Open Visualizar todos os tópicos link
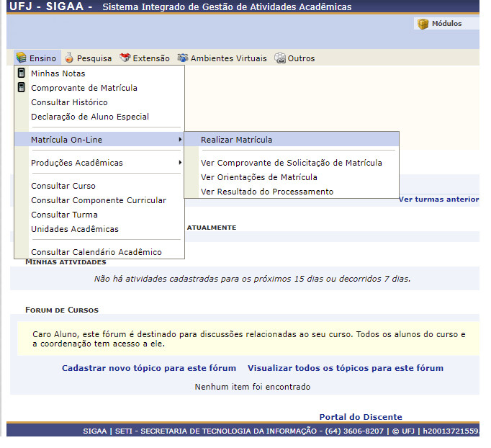The image size is (491, 448). point(345,368)
